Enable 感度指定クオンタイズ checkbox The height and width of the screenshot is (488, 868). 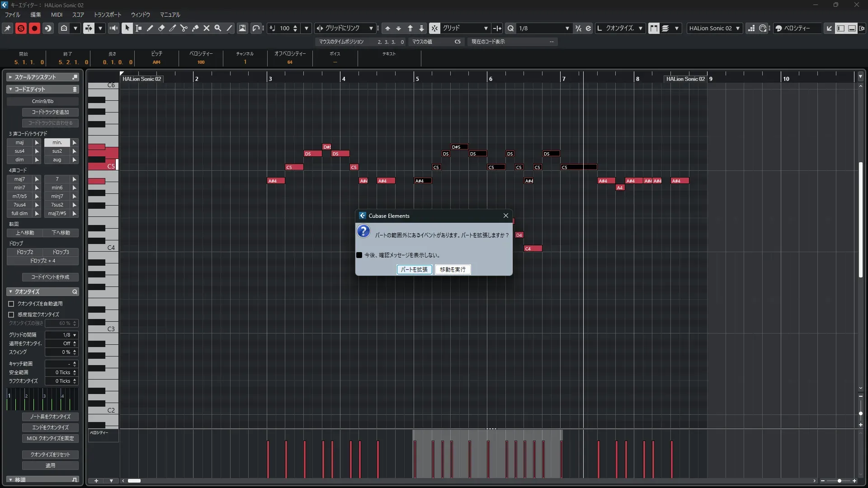click(x=11, y=314)
